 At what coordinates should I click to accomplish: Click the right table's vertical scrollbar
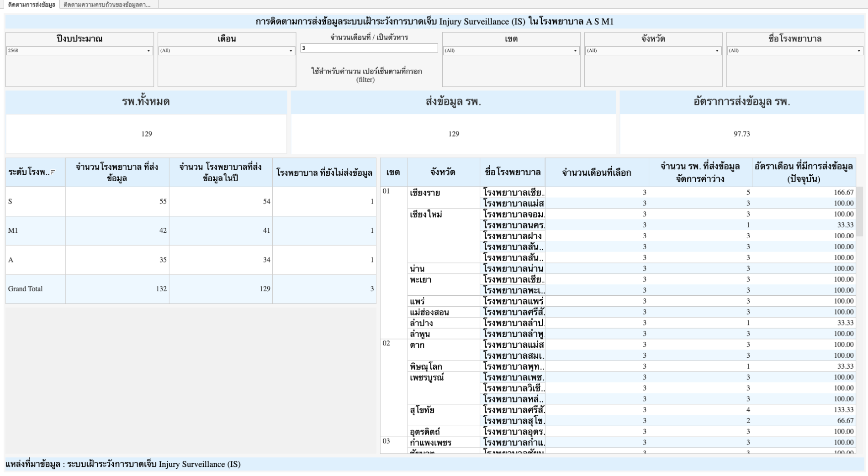[859, 211]
